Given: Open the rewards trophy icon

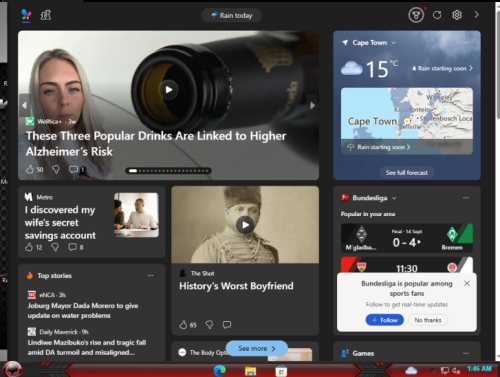Looking at the screenshot, I should 416,15.
